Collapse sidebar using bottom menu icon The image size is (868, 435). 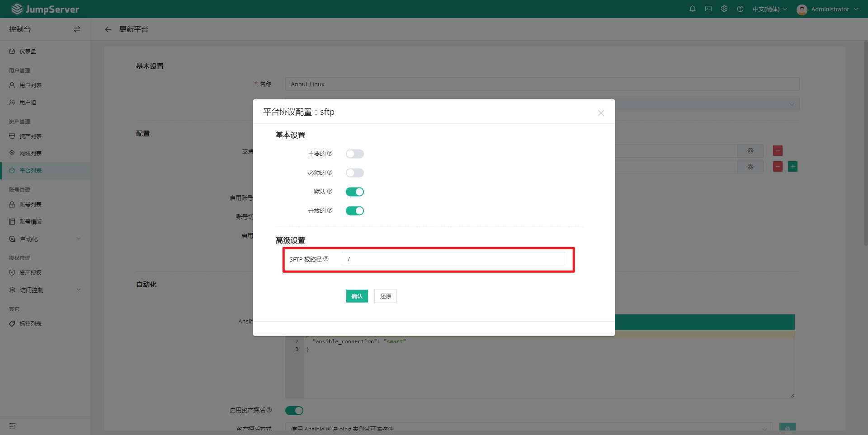[13, 426]
